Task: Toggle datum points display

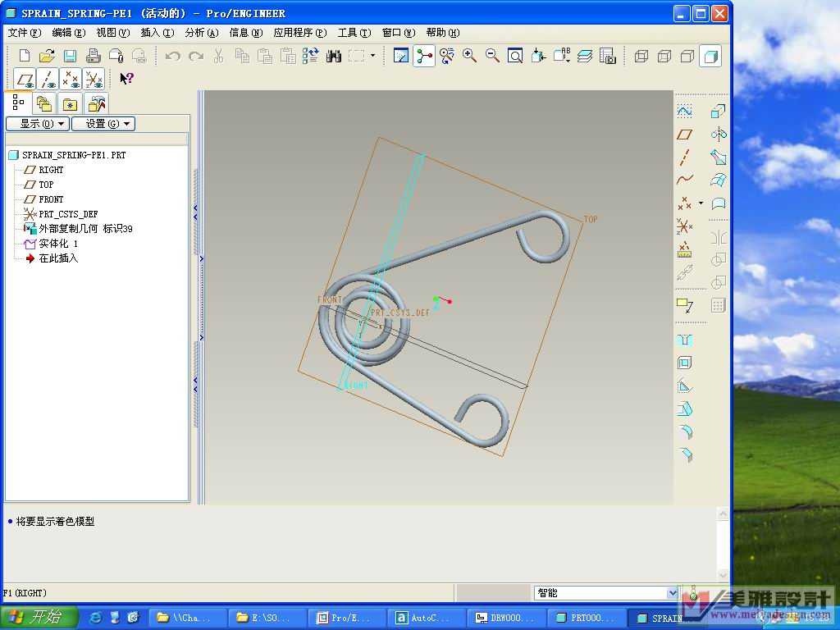Action: (71, 80)
